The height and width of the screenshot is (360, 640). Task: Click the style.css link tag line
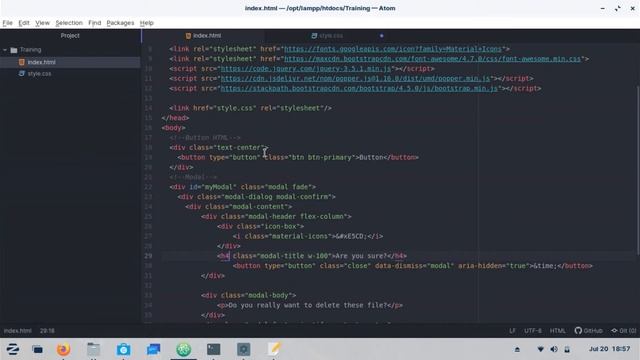(250, 108)
